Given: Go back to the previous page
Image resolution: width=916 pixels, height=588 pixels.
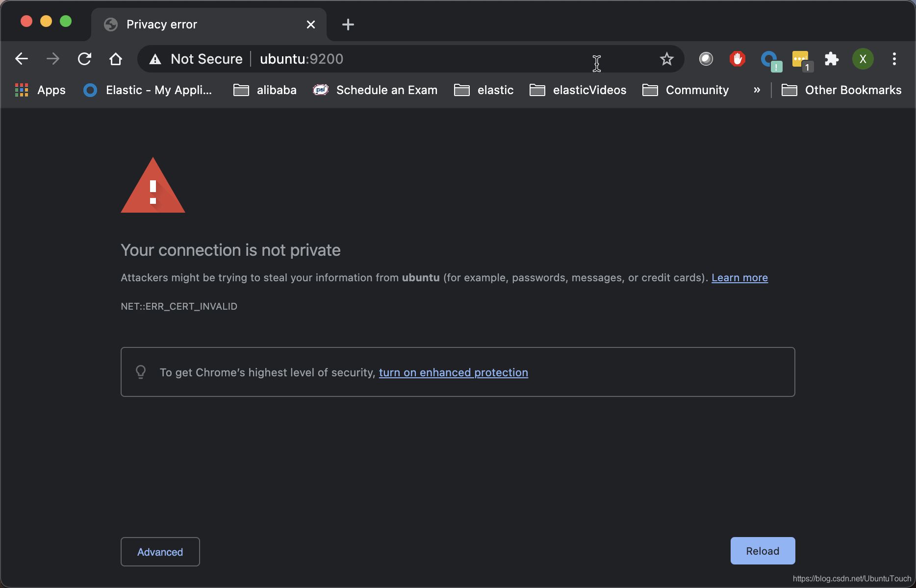Looking at the screenshot, I should [x=22, y=59].
